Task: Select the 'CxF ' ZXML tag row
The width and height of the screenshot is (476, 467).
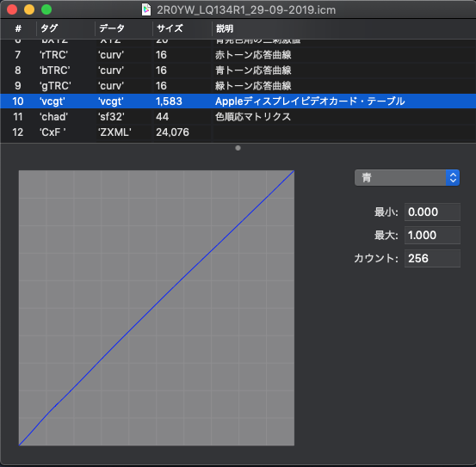Action: pyautogui.click(x=238, y=132)
